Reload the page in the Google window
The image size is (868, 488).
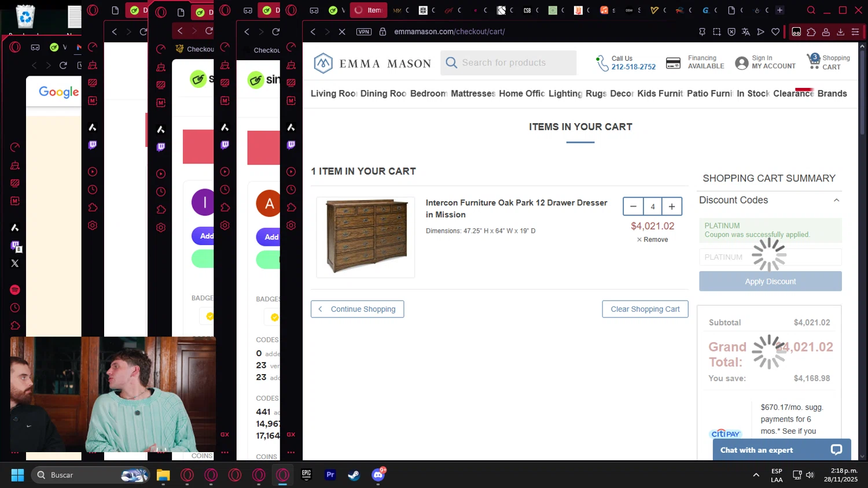(63, 65)
